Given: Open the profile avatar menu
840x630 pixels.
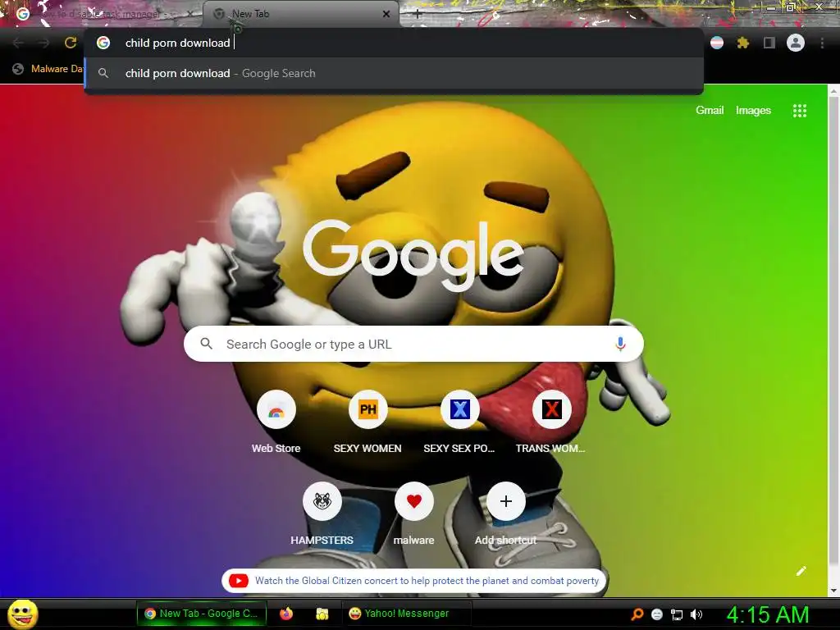Looking at the screenshot, I should 796,43.
